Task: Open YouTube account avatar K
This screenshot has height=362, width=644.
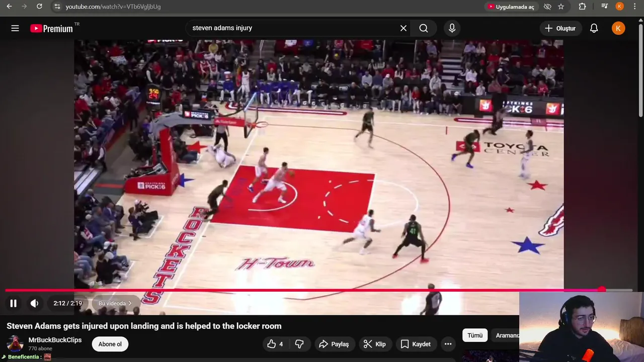Action: point(618,28)
